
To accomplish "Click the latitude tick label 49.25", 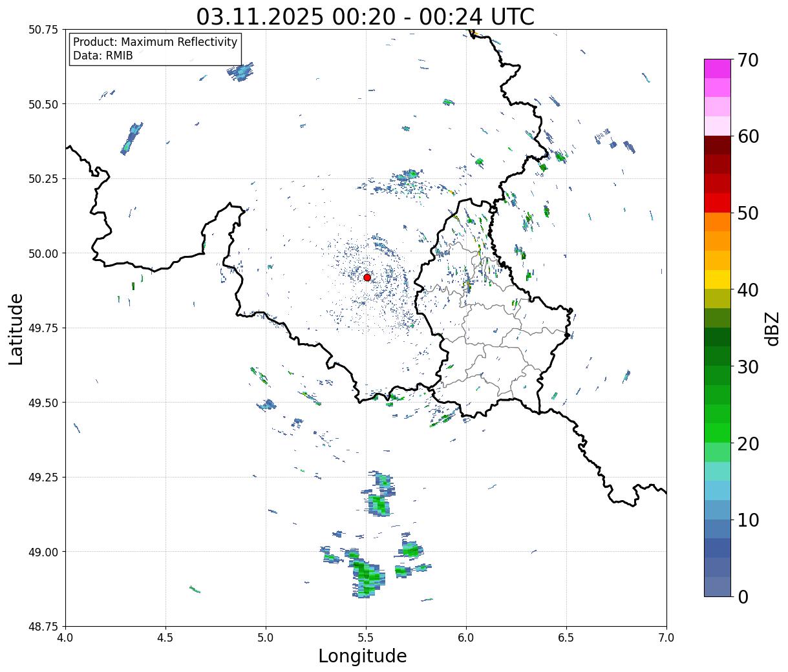I will tap(43, 478).
